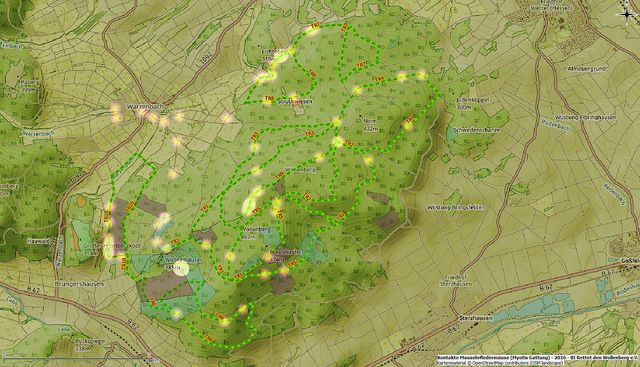Select the Haawald forest label

click(x=38, y=241)
